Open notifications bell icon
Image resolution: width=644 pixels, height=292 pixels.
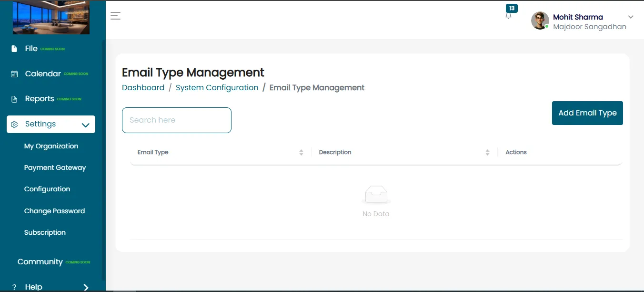(x=508, y=16)
